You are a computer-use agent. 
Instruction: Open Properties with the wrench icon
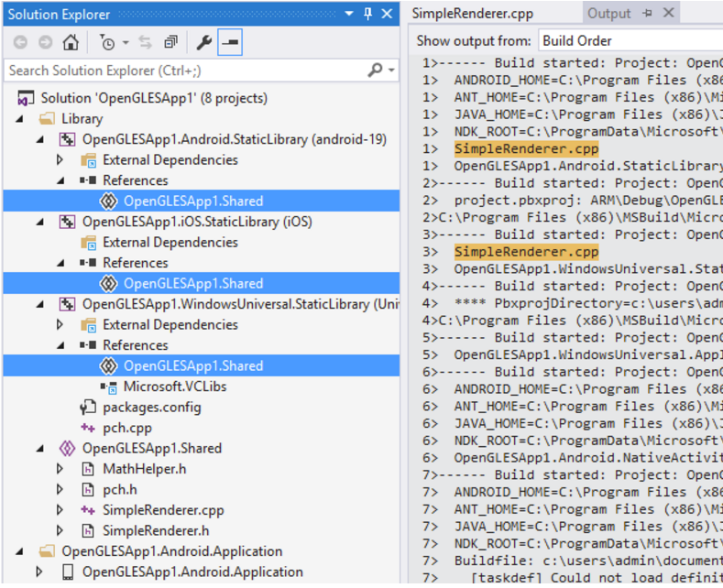point(204,42)
